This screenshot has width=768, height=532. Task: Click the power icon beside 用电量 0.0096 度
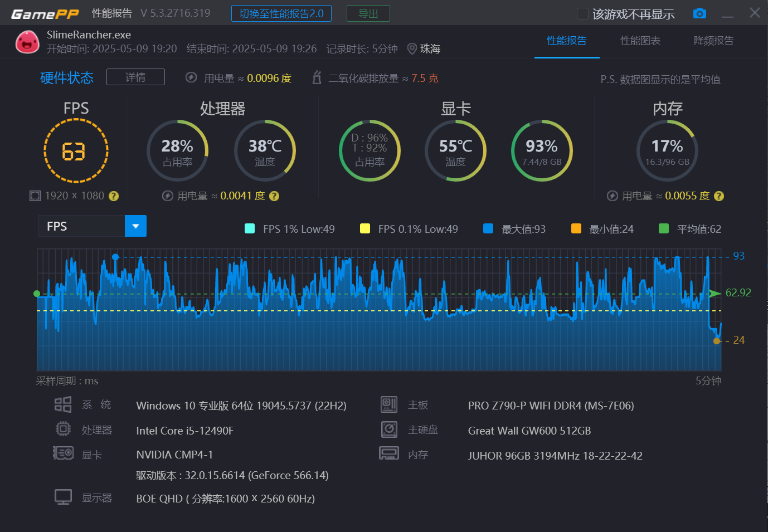pos(191,77)
